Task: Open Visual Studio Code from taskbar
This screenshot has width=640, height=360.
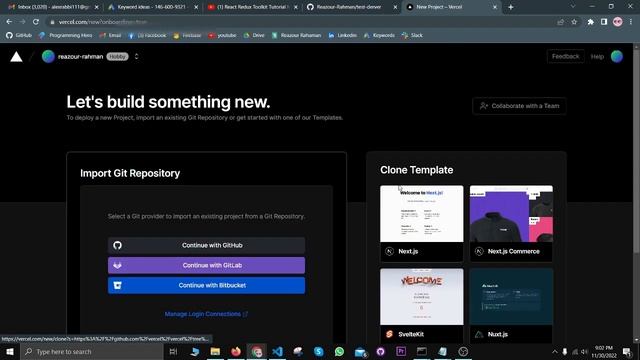Action: tap(278, 351)
